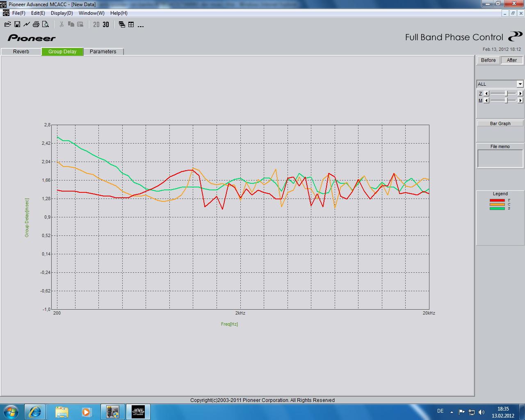The width and height of the screenshot is (525, 420).
Task: Click the green S legend swatch
Action: (497, 208)
